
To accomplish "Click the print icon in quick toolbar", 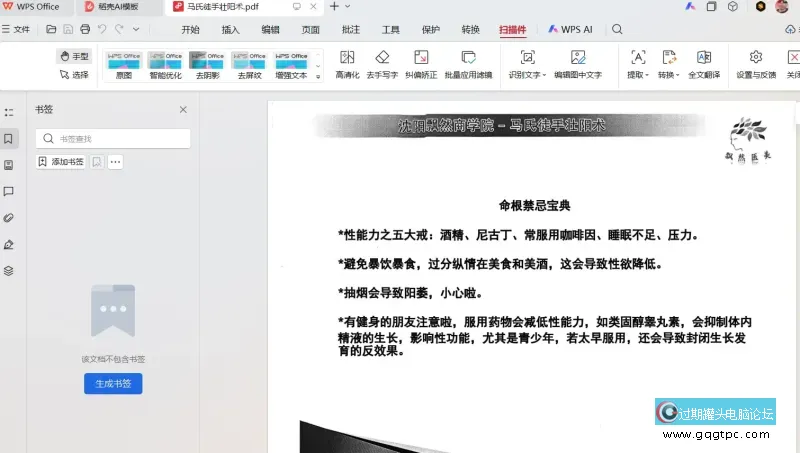I will coord(85,29).
